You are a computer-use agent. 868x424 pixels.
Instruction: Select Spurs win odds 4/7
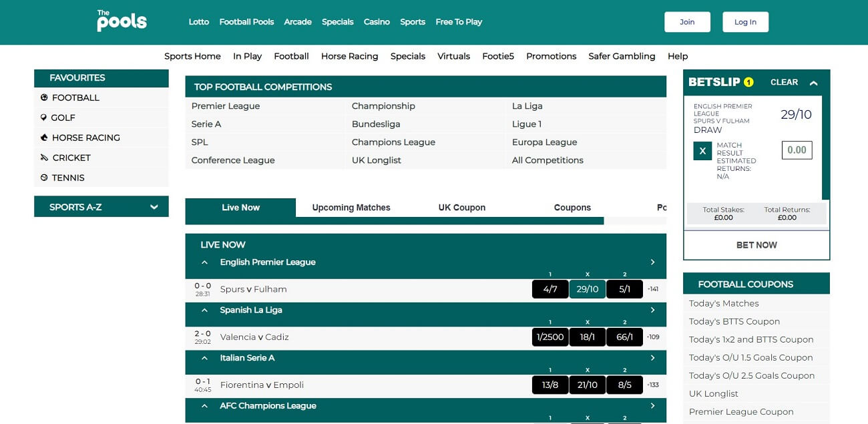[550, 289]
